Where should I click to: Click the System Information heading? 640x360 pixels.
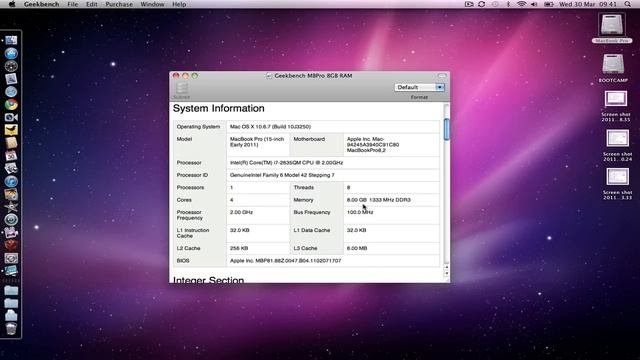pos(218,109)
